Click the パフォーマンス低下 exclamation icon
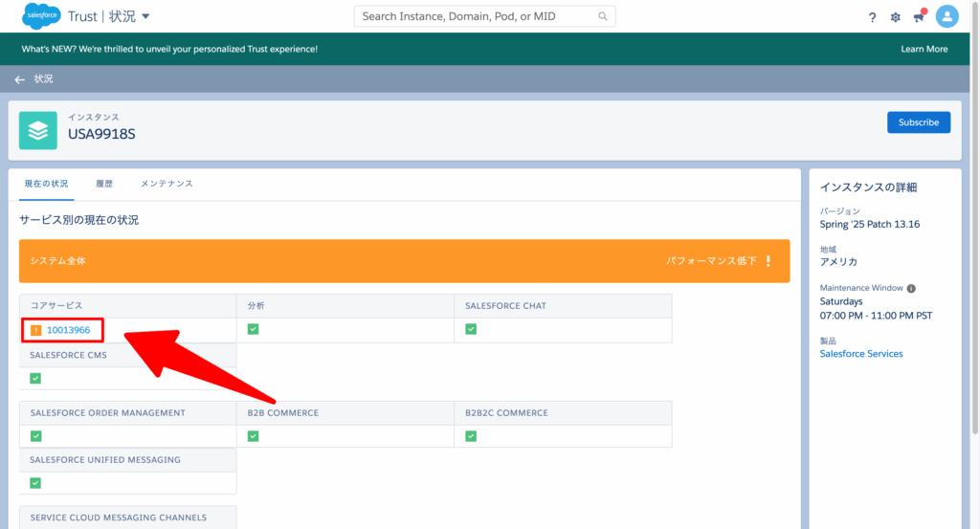The height and width of the screenshot is (529, 980). point(768,261)
